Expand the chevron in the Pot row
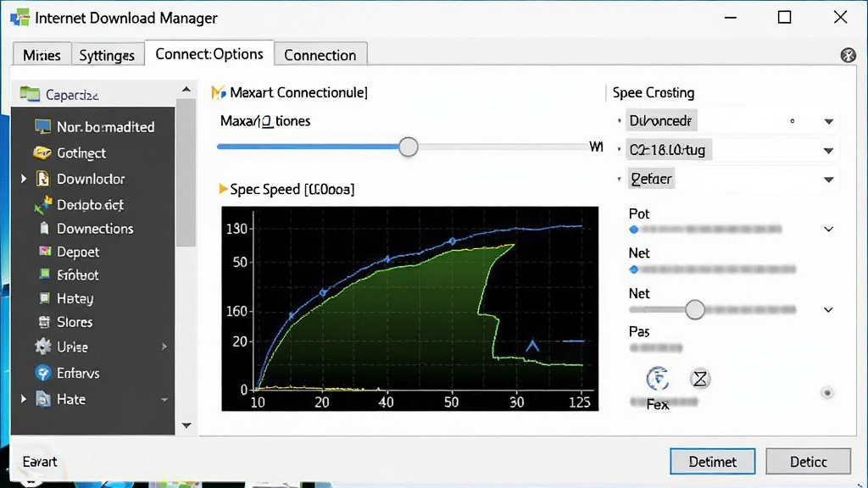 pyautogui.click(x=829, y=229)
